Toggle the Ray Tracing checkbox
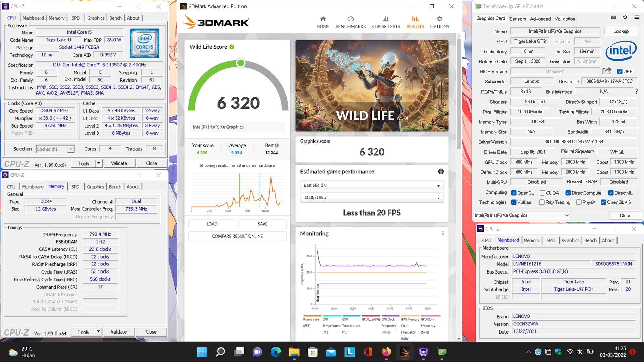 (542, 202)
